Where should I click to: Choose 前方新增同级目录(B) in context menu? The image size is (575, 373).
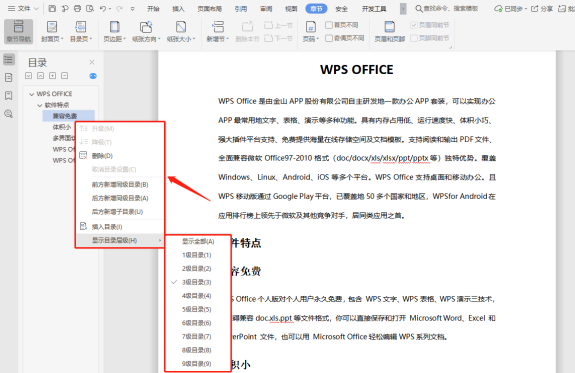pyautogui.click(x=120, y=184)
